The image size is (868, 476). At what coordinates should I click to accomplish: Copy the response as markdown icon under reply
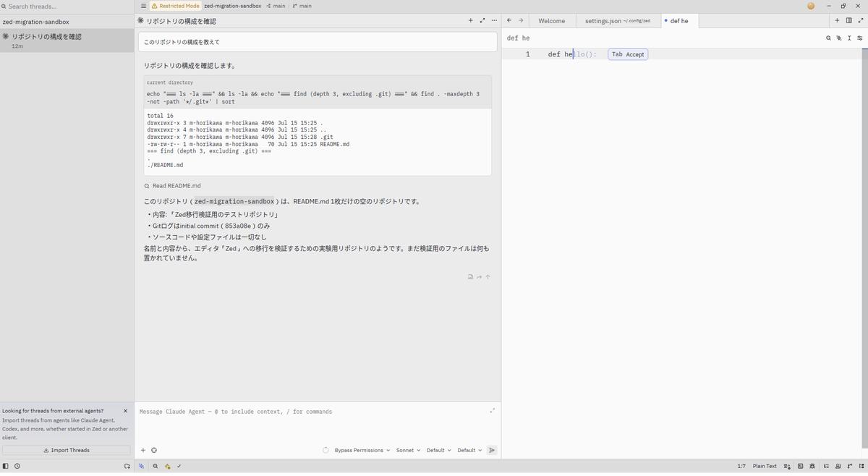[x=470, y=276]
